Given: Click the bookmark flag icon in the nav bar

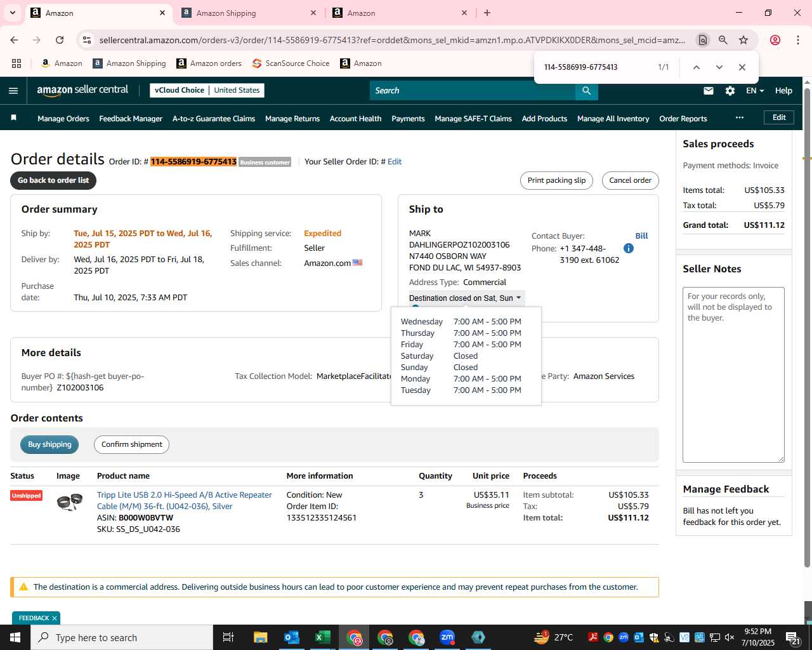Looking at the screenshot, I should pos(13,118).
